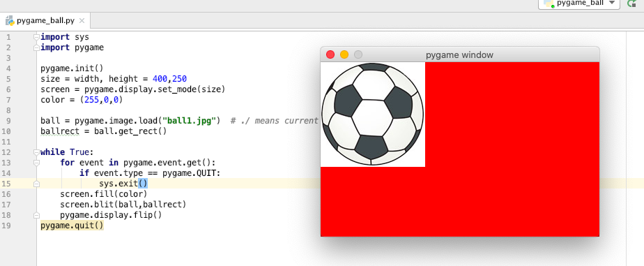This screenshot has width=644, height=266.
Task: Click the pygame window title bar
Action: coord(459,54)
